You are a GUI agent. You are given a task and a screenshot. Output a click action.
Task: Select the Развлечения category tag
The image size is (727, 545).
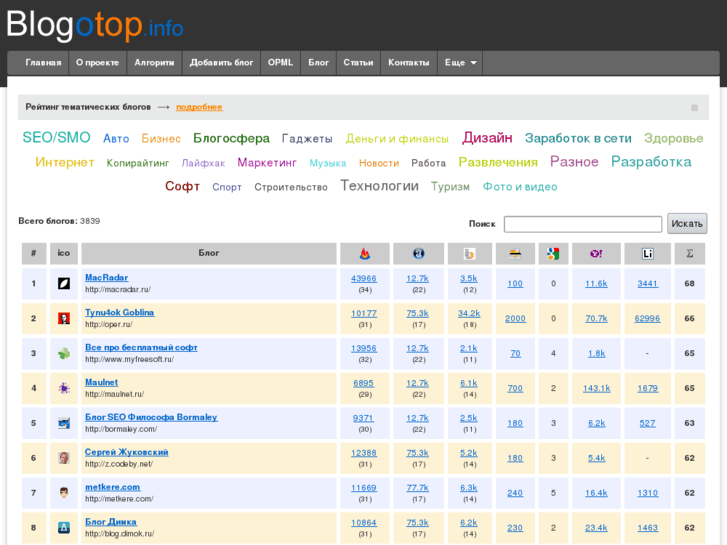click(x=498, y=162)
